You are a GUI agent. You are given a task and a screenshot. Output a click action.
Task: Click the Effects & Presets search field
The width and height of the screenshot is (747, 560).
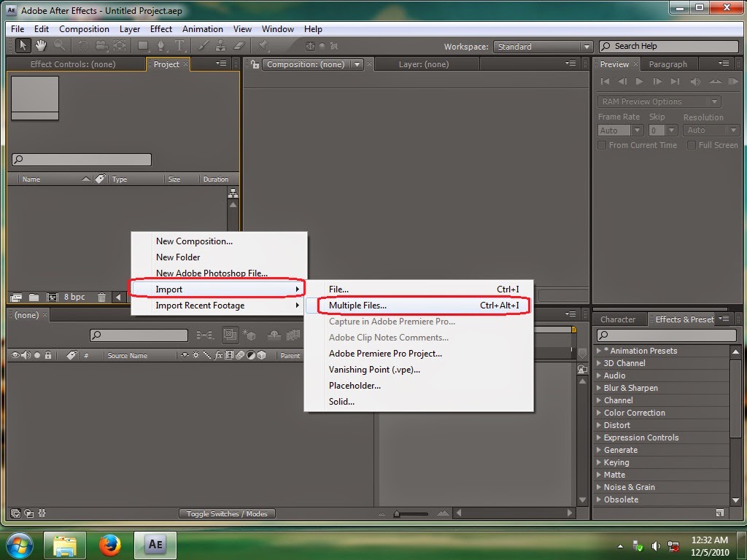click(x=666, y=335)
